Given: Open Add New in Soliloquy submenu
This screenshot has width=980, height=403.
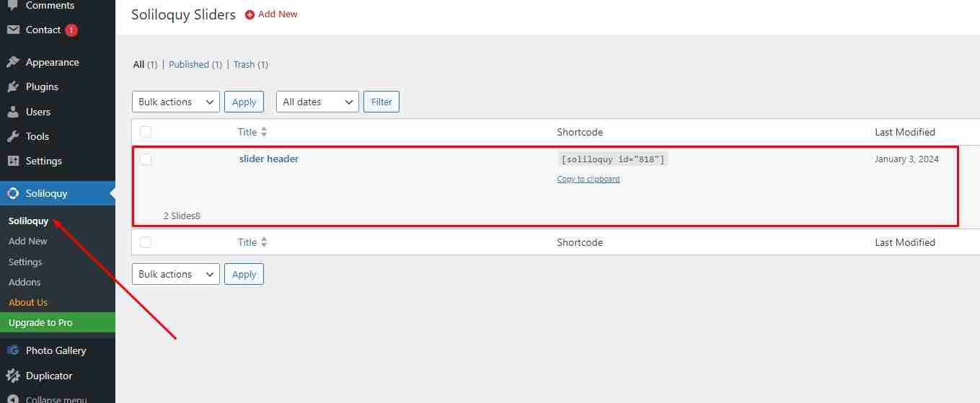Looking at the screenshot, I should click(27, 242).
